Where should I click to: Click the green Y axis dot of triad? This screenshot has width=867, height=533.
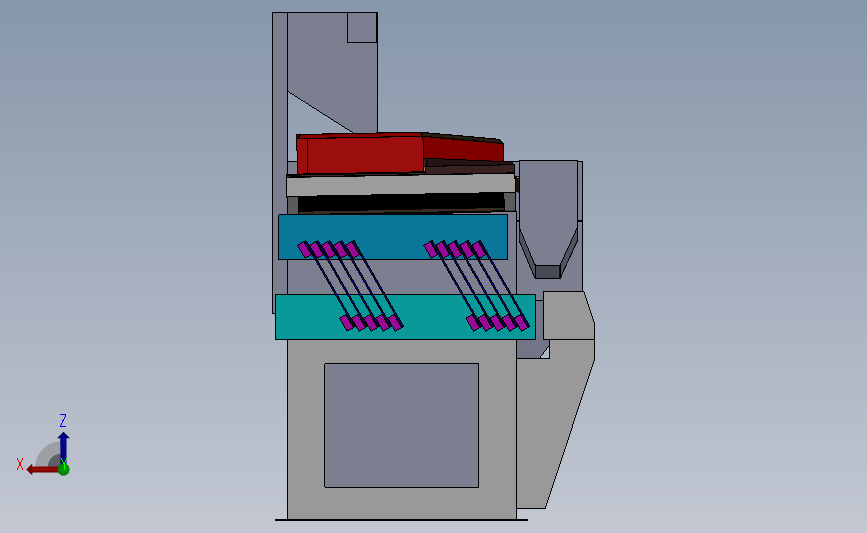point(64,469)
